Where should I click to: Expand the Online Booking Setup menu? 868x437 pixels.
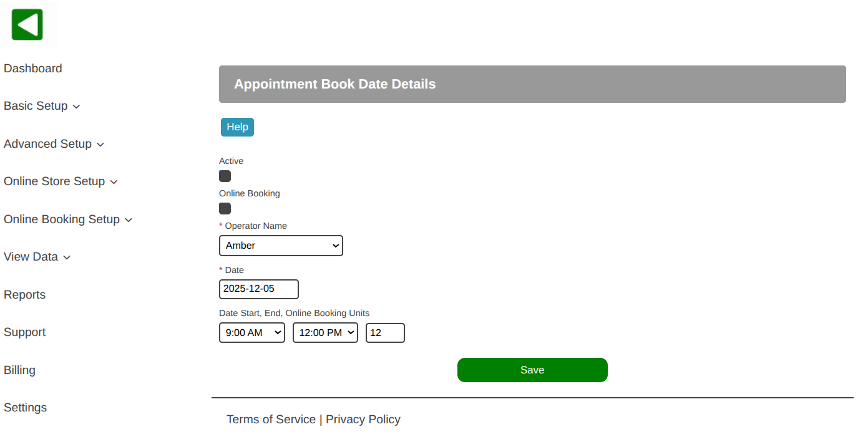click(68, 219)
